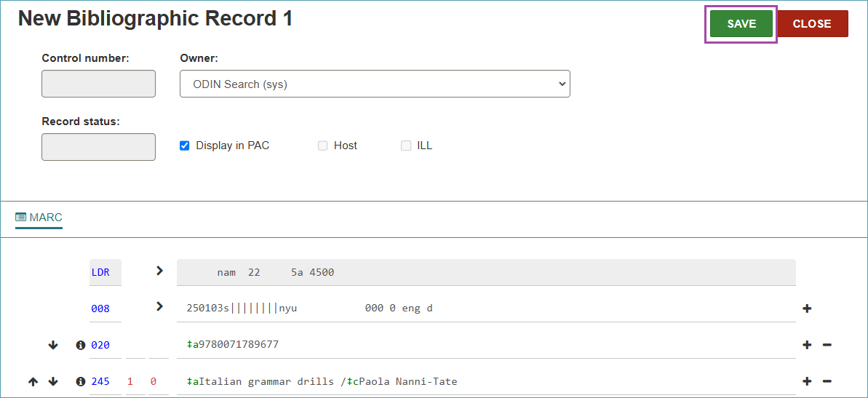Remove the 020 ISBN field row
Viewport: 868px width, 398px height.
(827, 345)
